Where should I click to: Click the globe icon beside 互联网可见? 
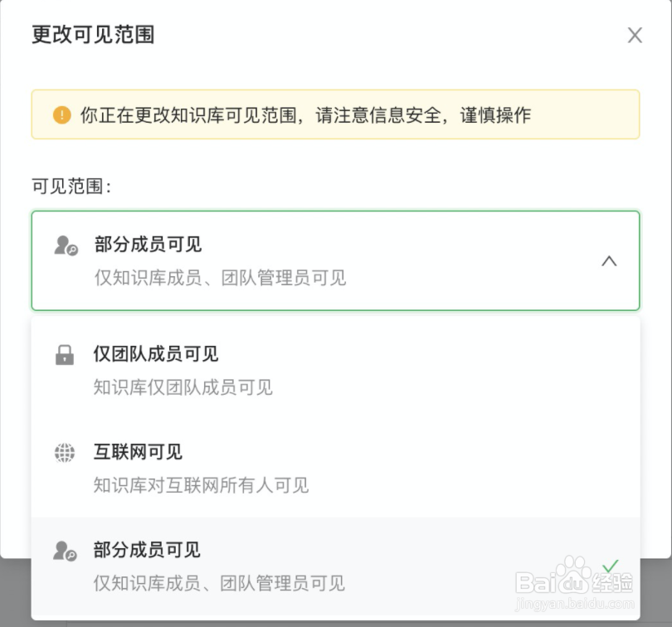65,452
